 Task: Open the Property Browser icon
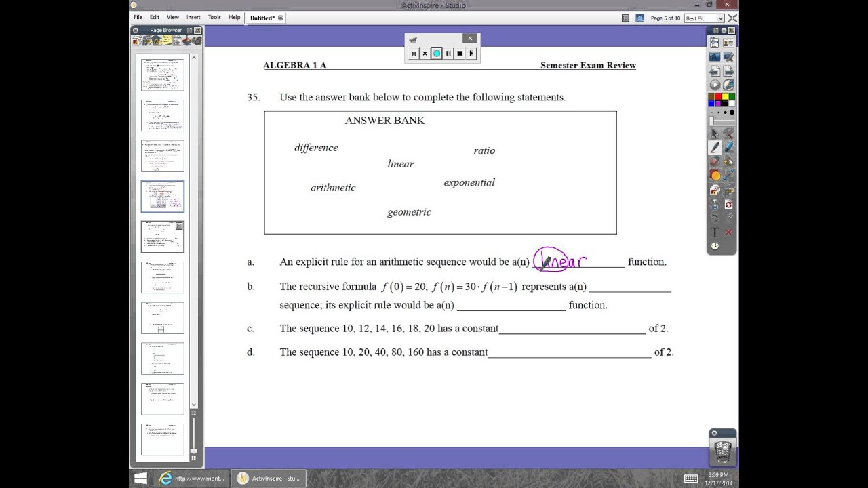[177, 41]
